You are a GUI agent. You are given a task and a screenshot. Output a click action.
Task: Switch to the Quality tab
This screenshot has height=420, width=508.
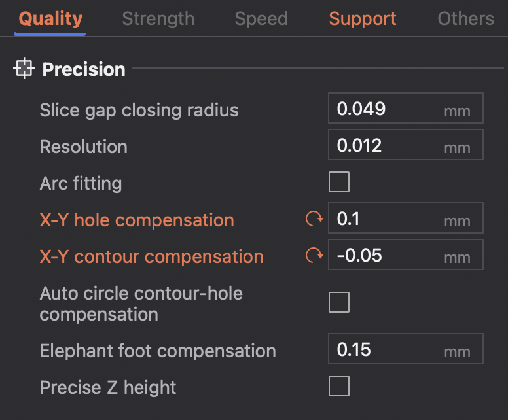pyautogui.click(x=50, y=18)
